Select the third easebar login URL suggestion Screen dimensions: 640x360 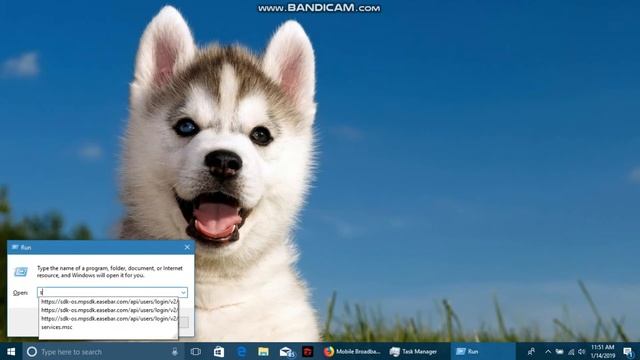click(109, 319)
